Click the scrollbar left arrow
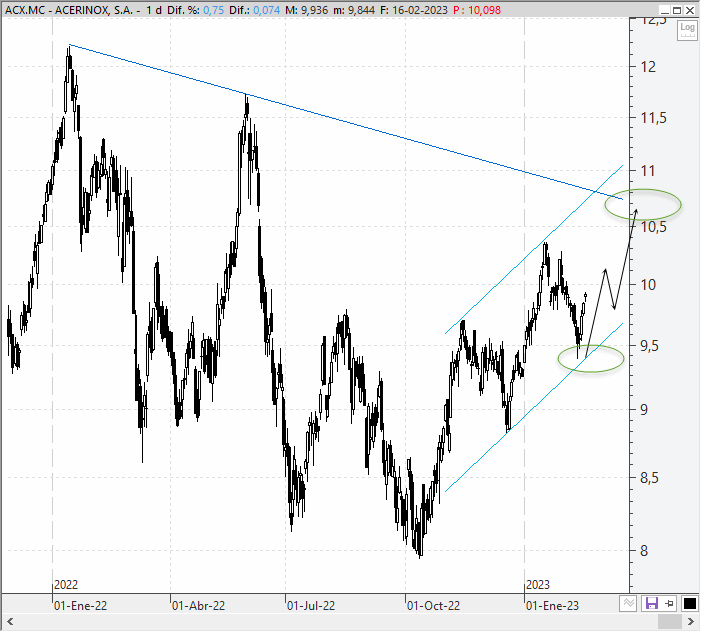The height and width of the screenshot is (632, 701). click(10, 622)
